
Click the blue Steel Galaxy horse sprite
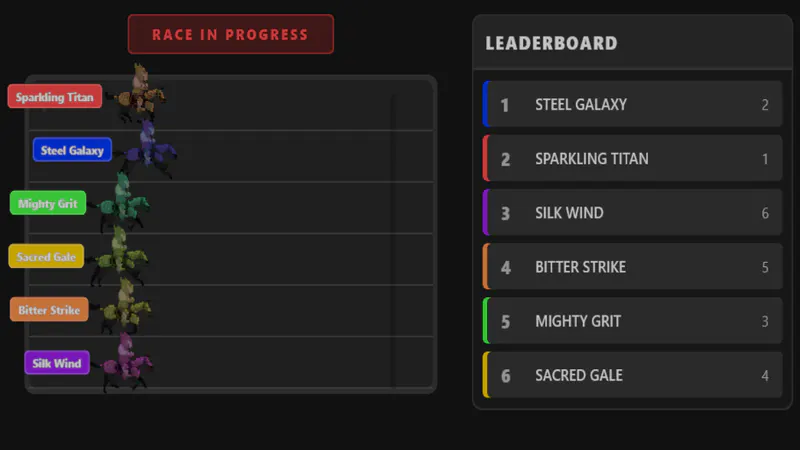[x=148, y=149]
